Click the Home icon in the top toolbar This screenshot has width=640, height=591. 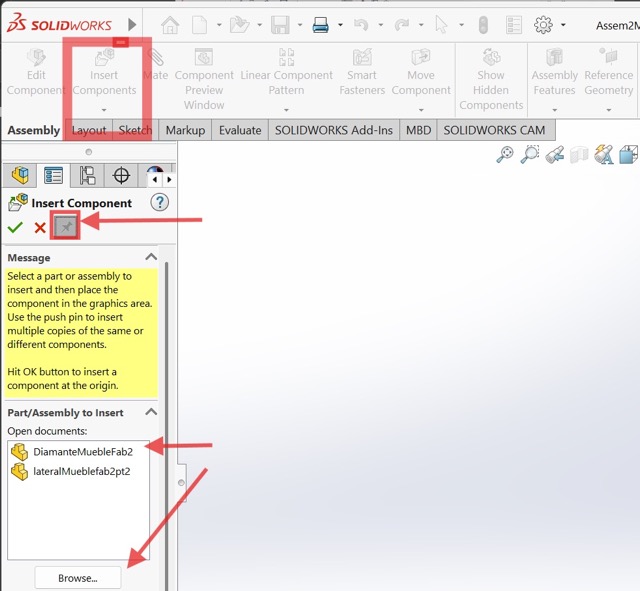point(170,25)
